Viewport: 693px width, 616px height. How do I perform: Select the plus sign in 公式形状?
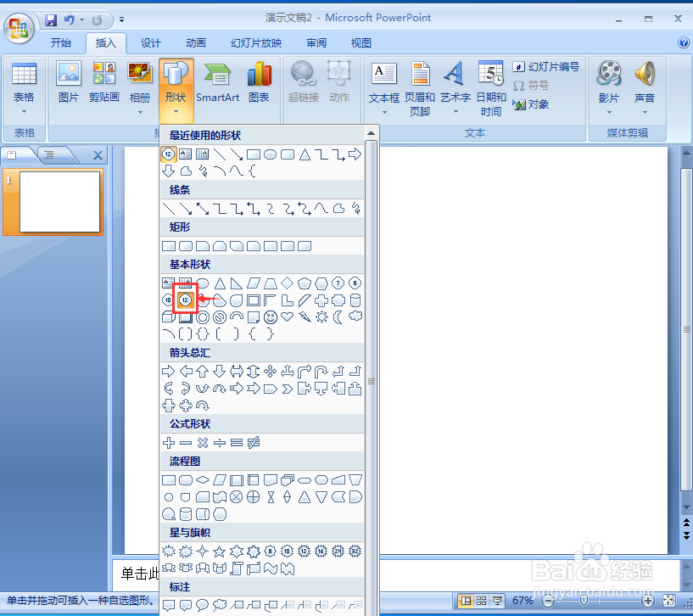(169, 443)
